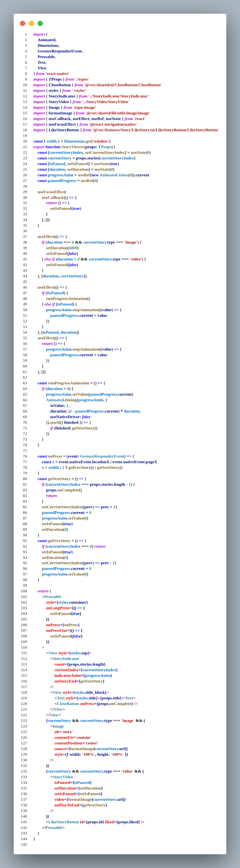Image resolution: width=240 pixels, height=868 pixels.
Task: Click the yellow minimize dot in window header
Action: pos(31,23)
